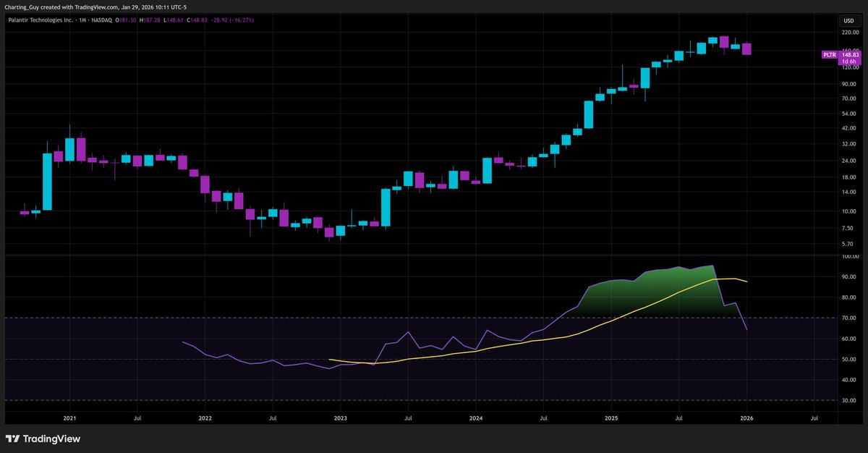Click the 2021 label on time axis
Image resolution: width=868 pixels, height=453 pixels.
click(69, 418)
